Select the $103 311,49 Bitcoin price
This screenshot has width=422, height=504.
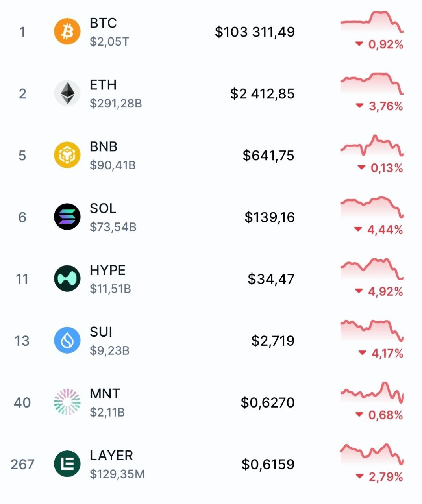coord(255,32)
